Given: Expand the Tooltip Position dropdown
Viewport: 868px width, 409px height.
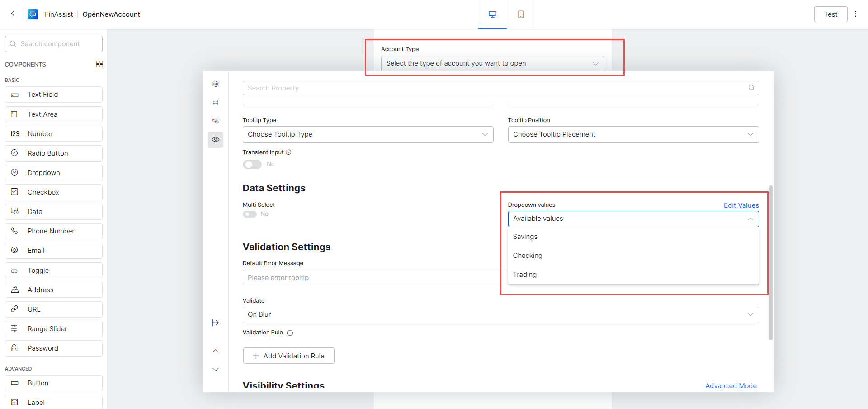Looking at the screenshot, I should click(633, 134).
